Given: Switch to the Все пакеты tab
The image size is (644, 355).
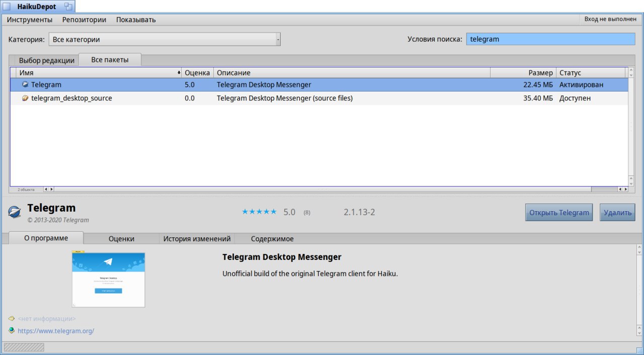Looking at the screenshot, I should coord(110,59).
